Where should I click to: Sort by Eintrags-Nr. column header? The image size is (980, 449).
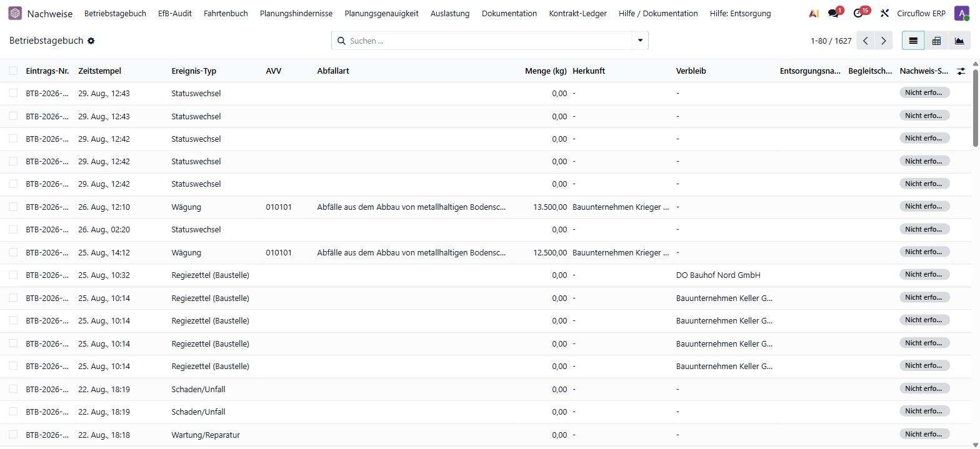tap(47, 71)
